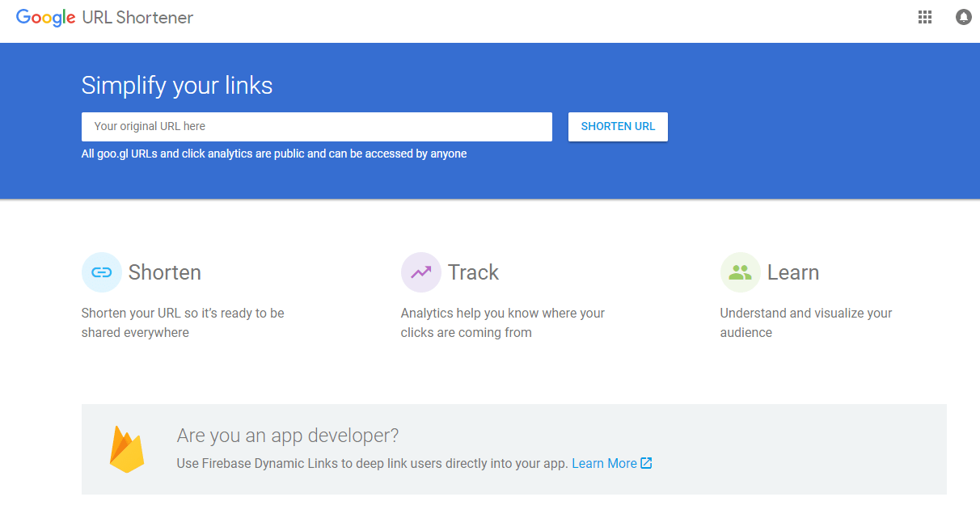
Task: Click the Shorten link-chain icon
Action: point(102,272)
